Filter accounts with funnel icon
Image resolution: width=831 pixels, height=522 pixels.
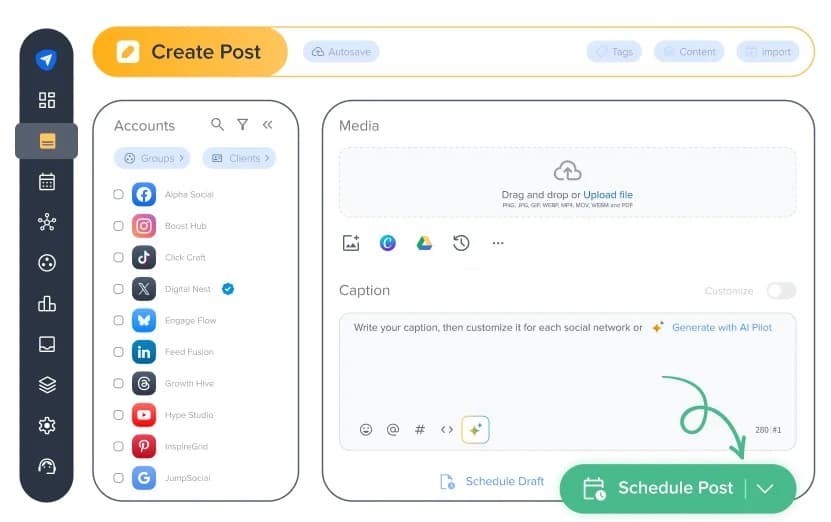coord(243,125)
